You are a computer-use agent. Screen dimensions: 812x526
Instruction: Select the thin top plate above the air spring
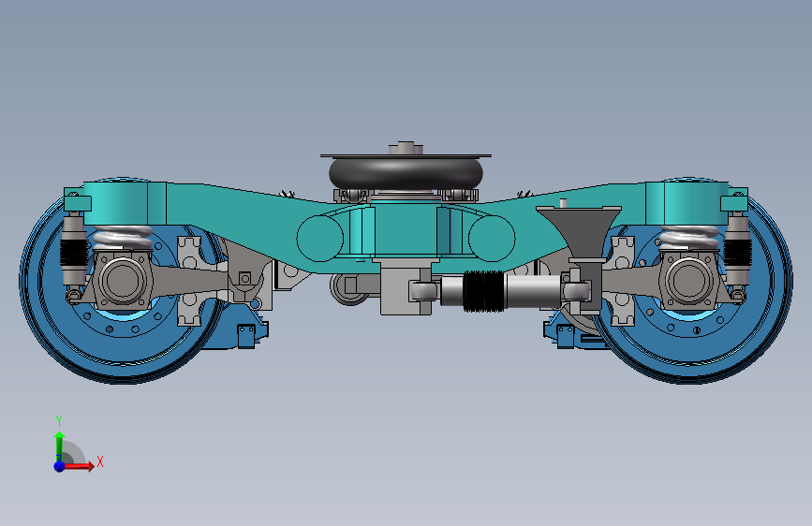(x=406, y=155)
